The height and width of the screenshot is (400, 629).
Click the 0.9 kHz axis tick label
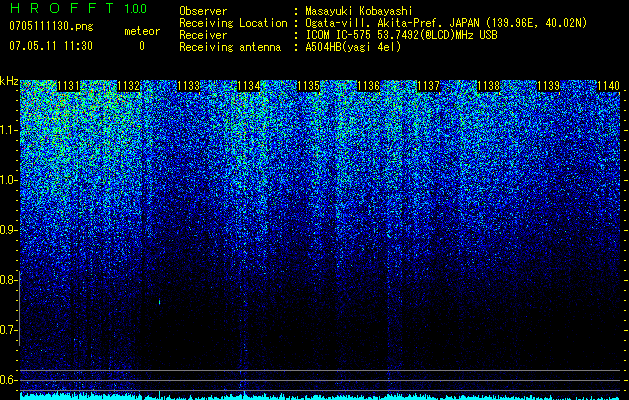click(x=9, y=230)
